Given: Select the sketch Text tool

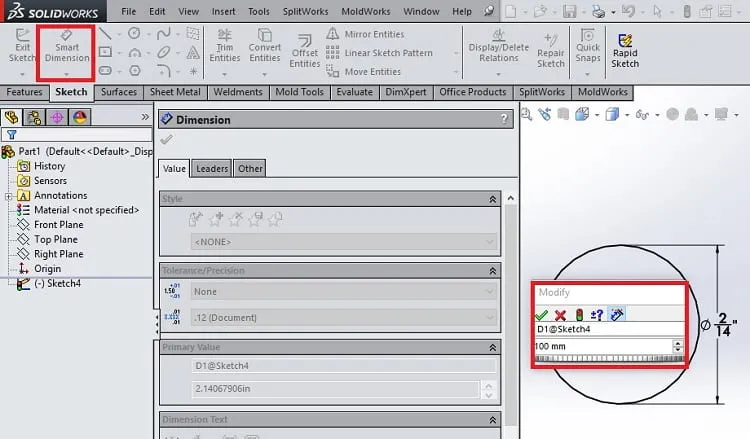Looking at the screenshot, I should (x=193, y=52).
